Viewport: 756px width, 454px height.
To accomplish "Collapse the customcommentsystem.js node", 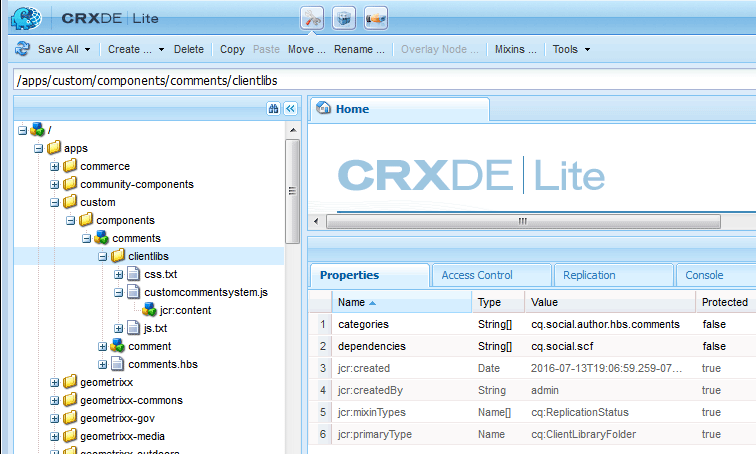I will pyautogui.click(x=119, y=293).
